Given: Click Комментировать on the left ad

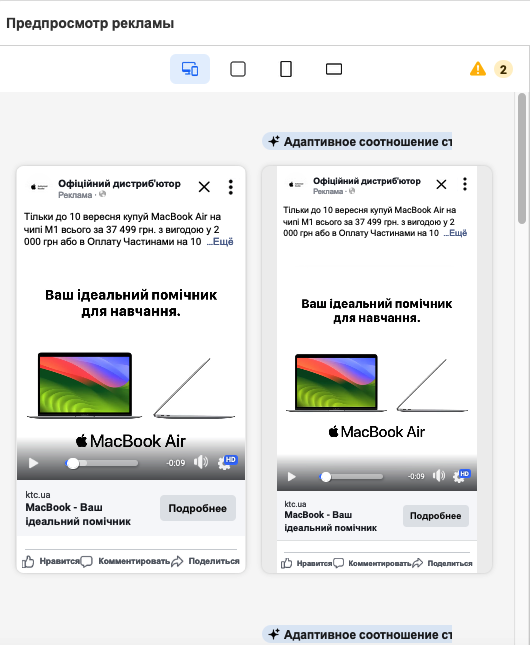Looking at the screenshot, I should pyautogui.click(x=125, y=561).
